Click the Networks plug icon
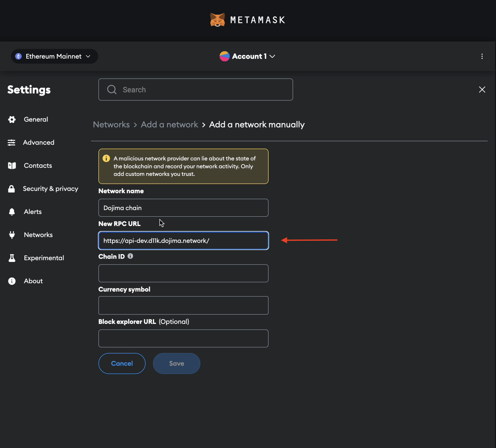This screenshot has width=496, height=448. coord(12,235)
